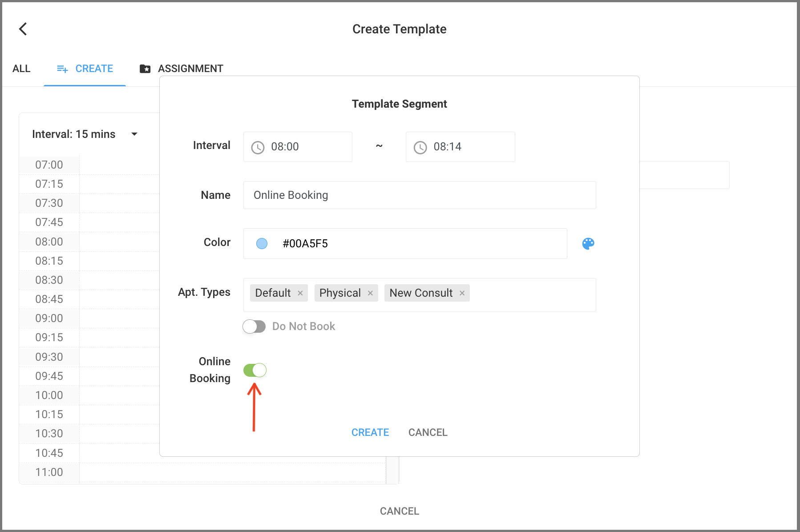This screenshot has height=532, width=800.
Task: Select the 09:30 time slot row
Action: pyautogui.click(x=89, y=357)
